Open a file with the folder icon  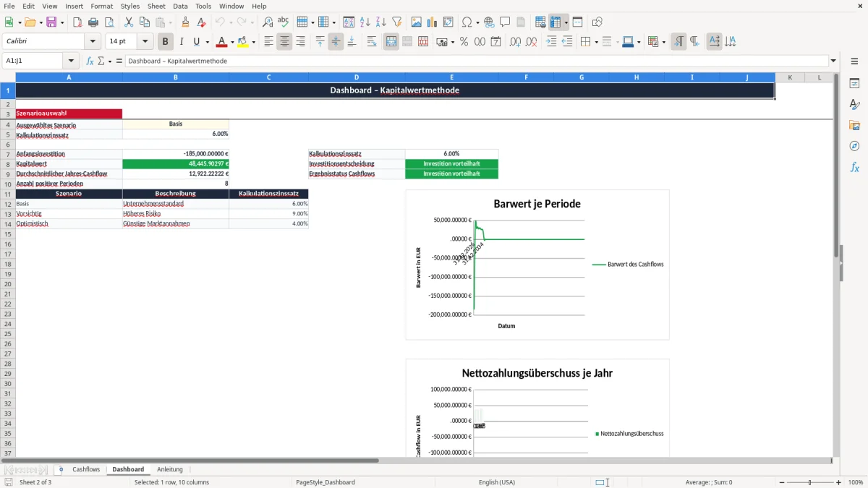pyautogui.click(x=30, y=22)
